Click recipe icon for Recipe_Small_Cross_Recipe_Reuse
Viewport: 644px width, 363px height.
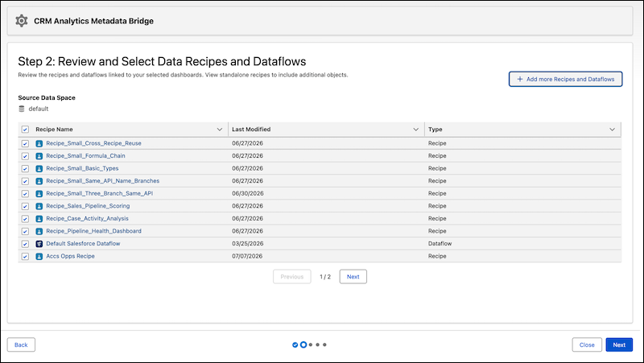pyautogui.click(x=39, y=144)
